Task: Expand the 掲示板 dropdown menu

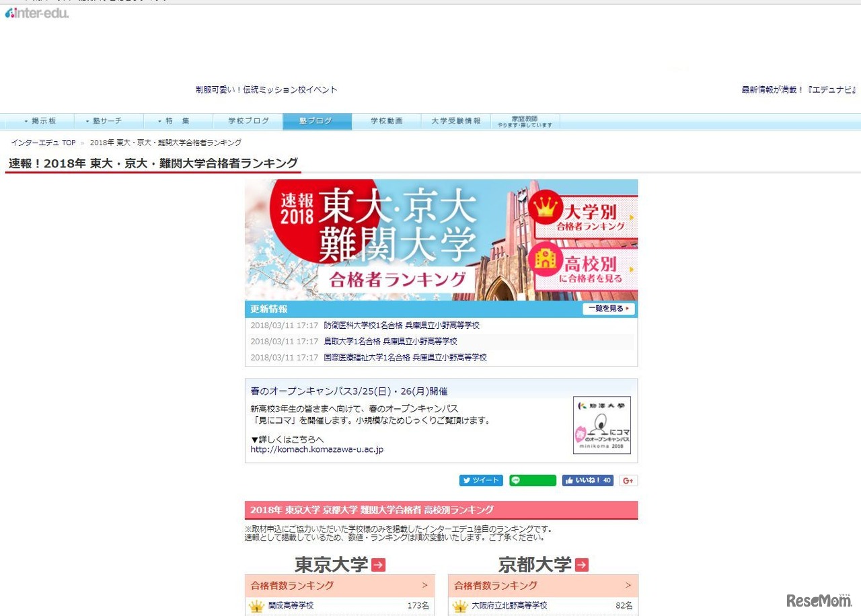Action: 42,121
